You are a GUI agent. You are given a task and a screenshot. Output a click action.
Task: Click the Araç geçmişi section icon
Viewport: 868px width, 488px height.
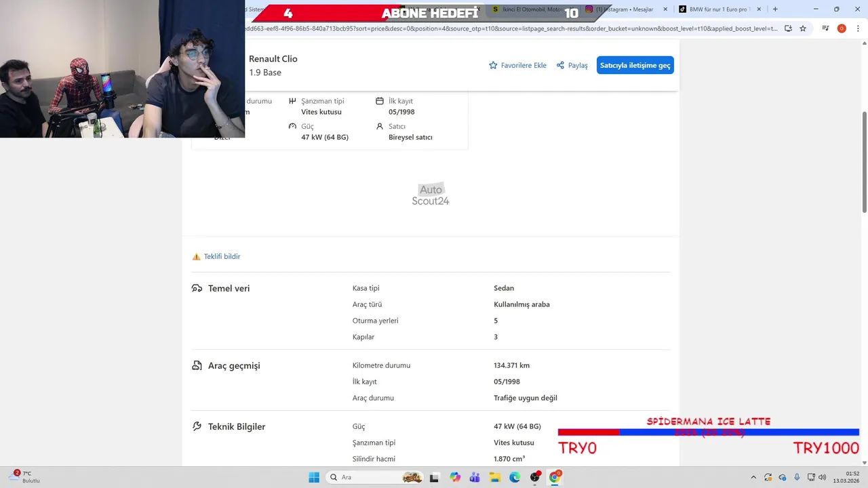pos(197,365)
